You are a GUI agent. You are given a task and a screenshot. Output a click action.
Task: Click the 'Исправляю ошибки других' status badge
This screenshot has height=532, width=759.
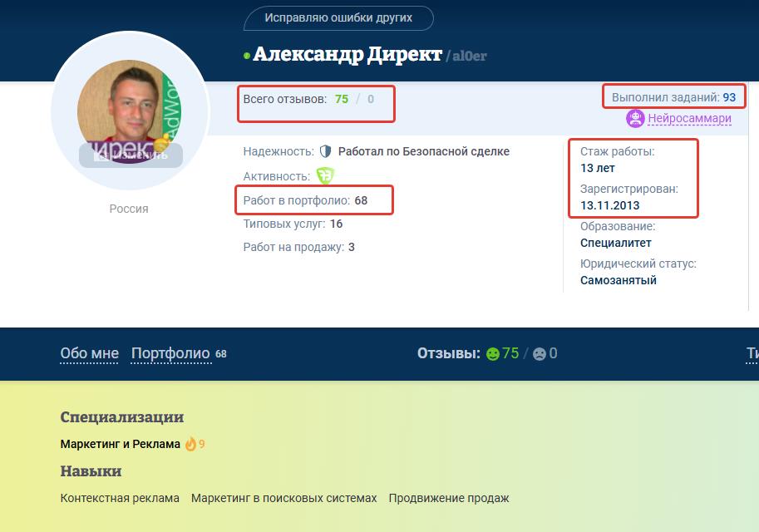pyautogui.click(x=338, y=18)
